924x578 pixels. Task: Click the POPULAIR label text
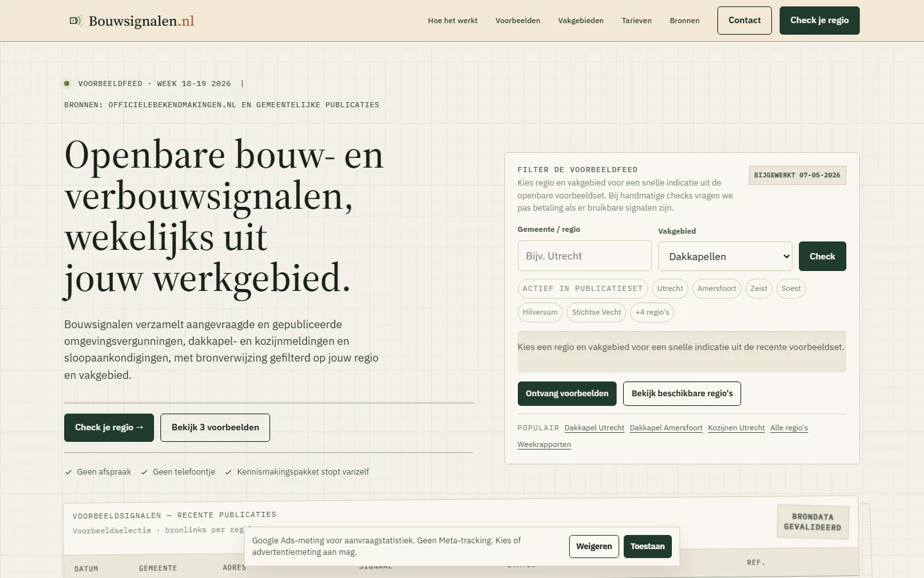pos(538,428)
